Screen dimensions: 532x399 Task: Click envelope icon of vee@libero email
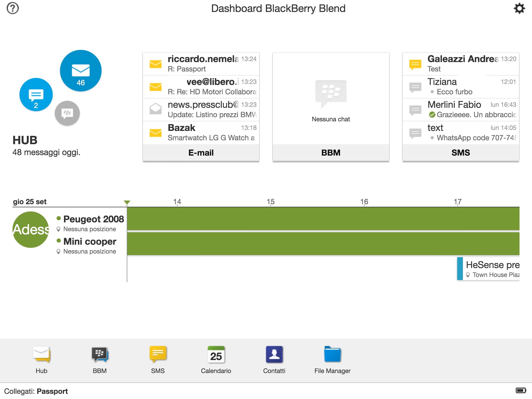pos(156,87)
